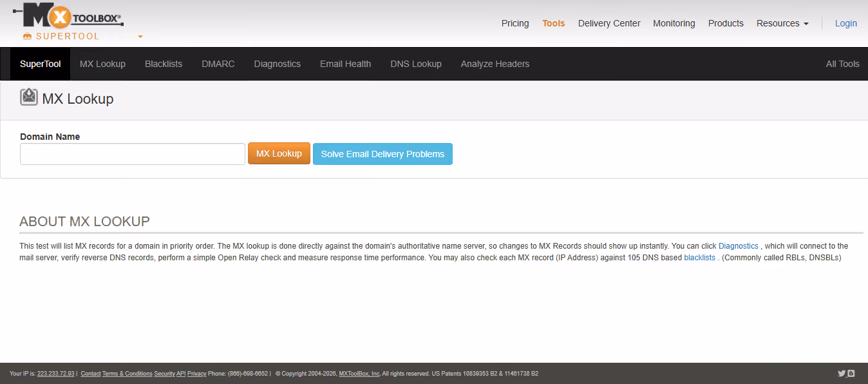Click the MX Lookup page title
Screen dimensions: 868x384
[x=78, y=99]
